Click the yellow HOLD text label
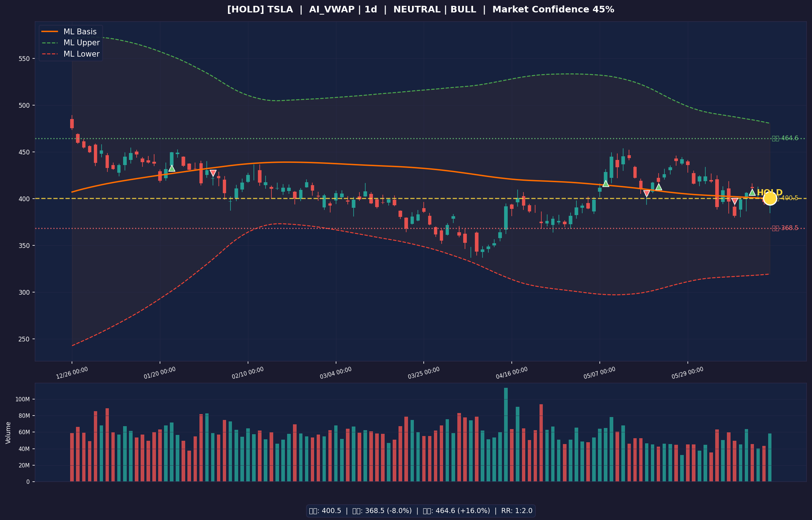 point(770,192)
